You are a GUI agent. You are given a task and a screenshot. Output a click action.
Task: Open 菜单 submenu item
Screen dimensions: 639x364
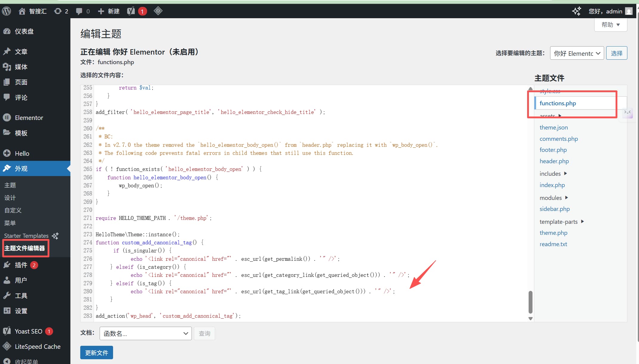10,223
